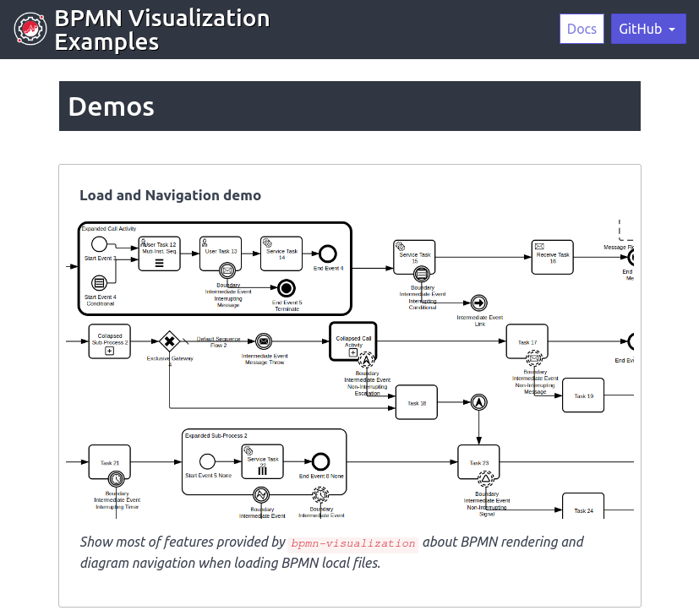The height and width of the screenshot is (616, 699).
Task: Select the non-interrupting message boundary on Task 17
Action: click(534, 357)
